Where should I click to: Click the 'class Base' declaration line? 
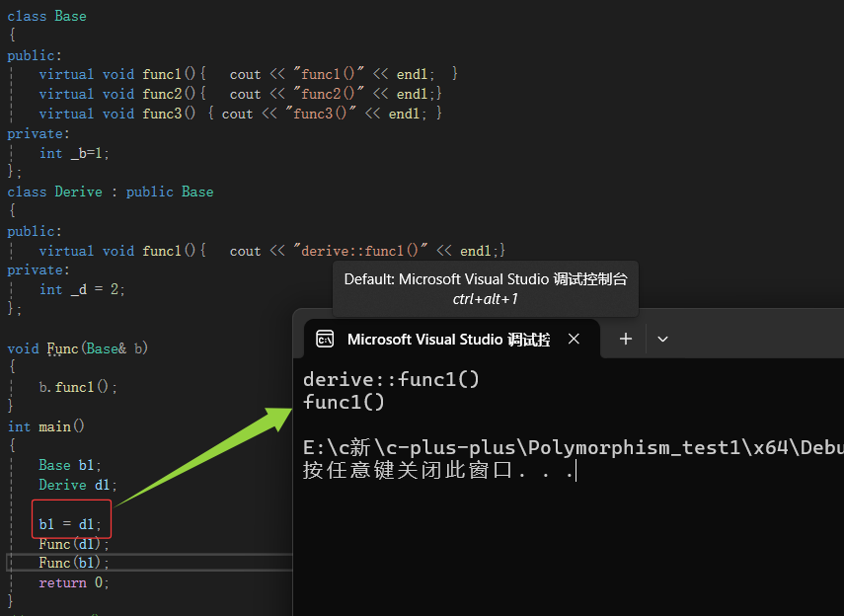point(46,16)
